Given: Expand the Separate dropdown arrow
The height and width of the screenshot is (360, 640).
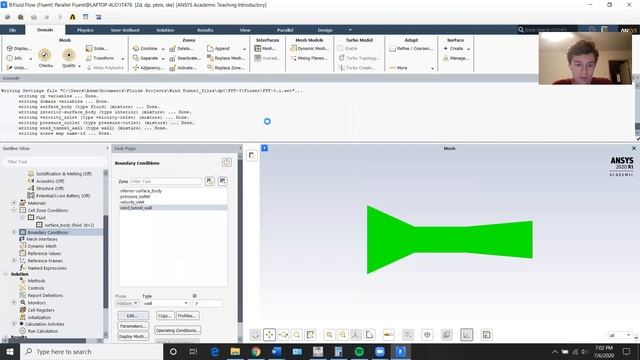Looking at the screenshot, I should coord(163,58).
